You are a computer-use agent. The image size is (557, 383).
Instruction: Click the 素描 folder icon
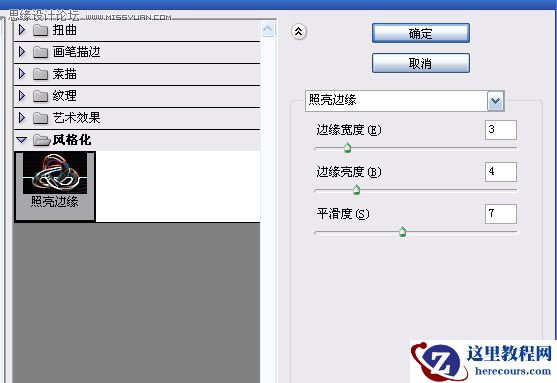click(40, 74)
